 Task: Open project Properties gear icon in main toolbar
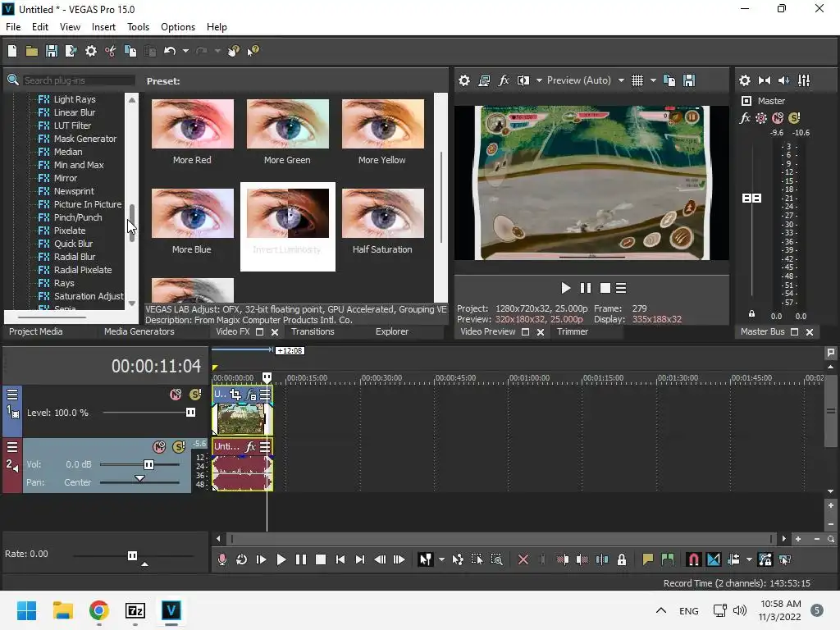tap(91, 51)
